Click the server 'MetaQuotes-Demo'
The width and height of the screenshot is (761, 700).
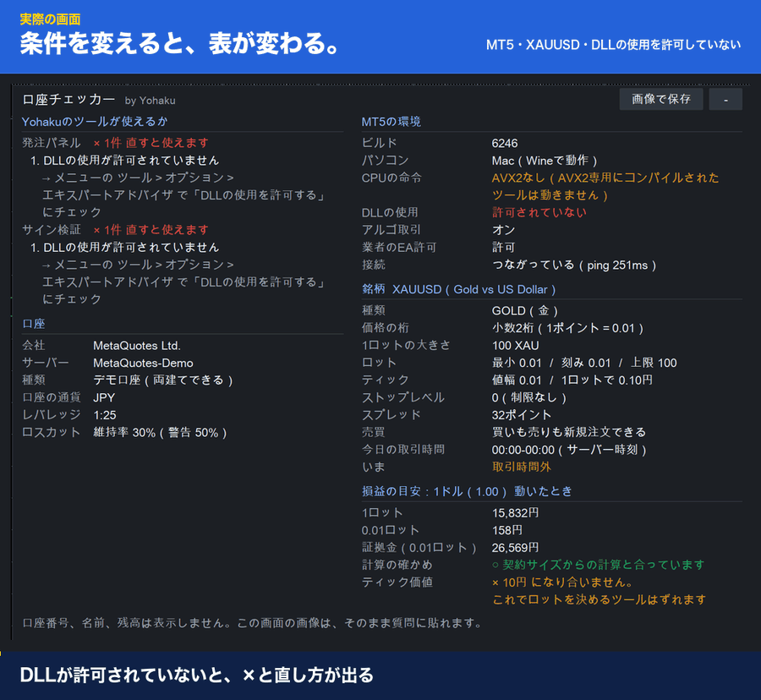[143, 363]
